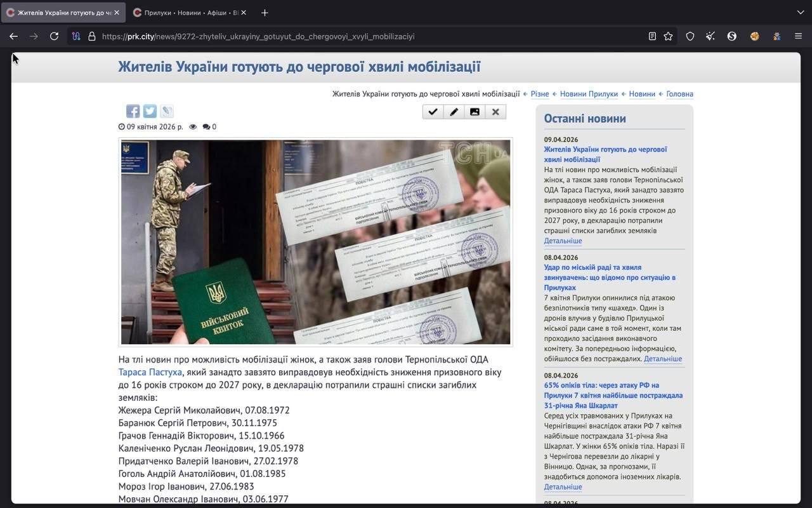Viewport: 812px width, 508px height.
Task: Open the browser hamburger menu
Action: click(797, 36)
